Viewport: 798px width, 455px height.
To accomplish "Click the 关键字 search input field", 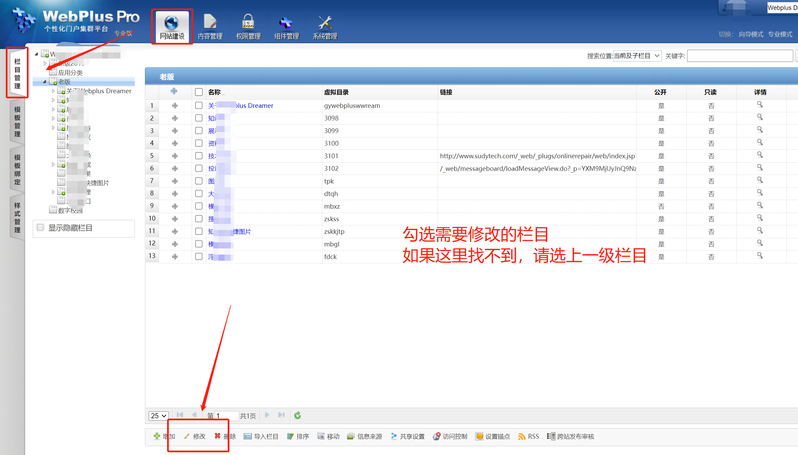I will point(740,57).
